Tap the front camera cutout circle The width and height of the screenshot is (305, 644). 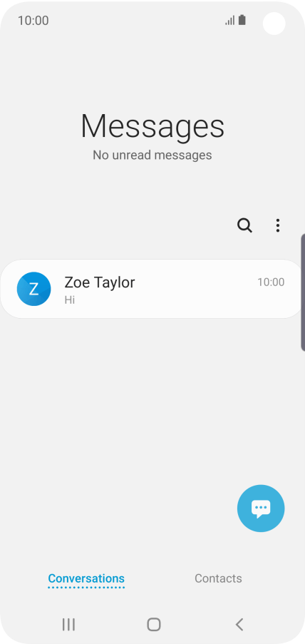click(274, 24)
